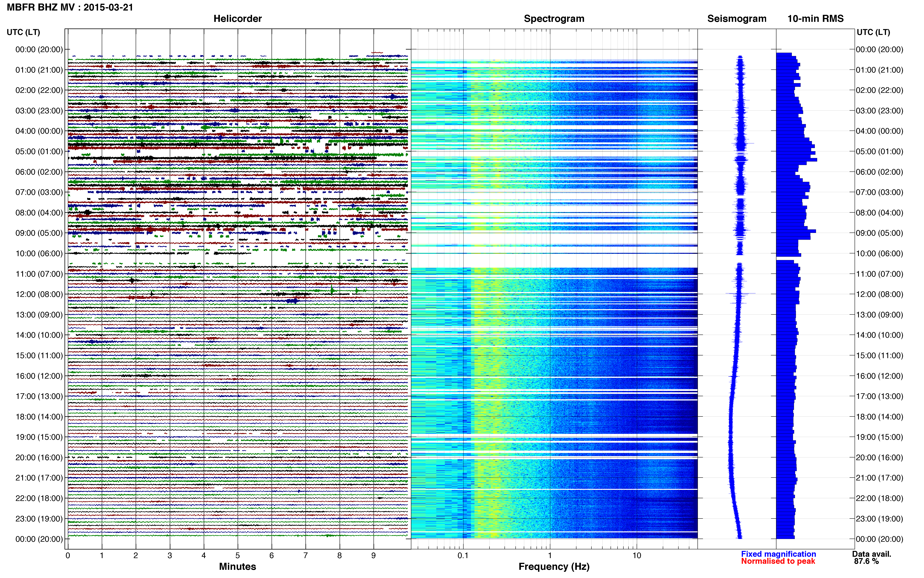Click right time label 20:00 (16:00)
924x578 pixels.
879,458
